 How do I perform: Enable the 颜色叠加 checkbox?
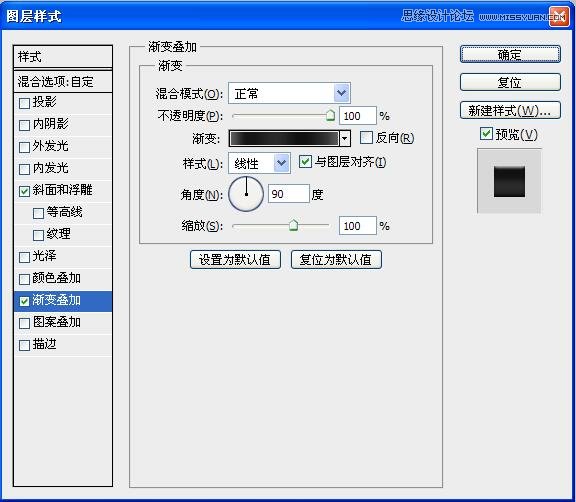(x=24, y=279)
